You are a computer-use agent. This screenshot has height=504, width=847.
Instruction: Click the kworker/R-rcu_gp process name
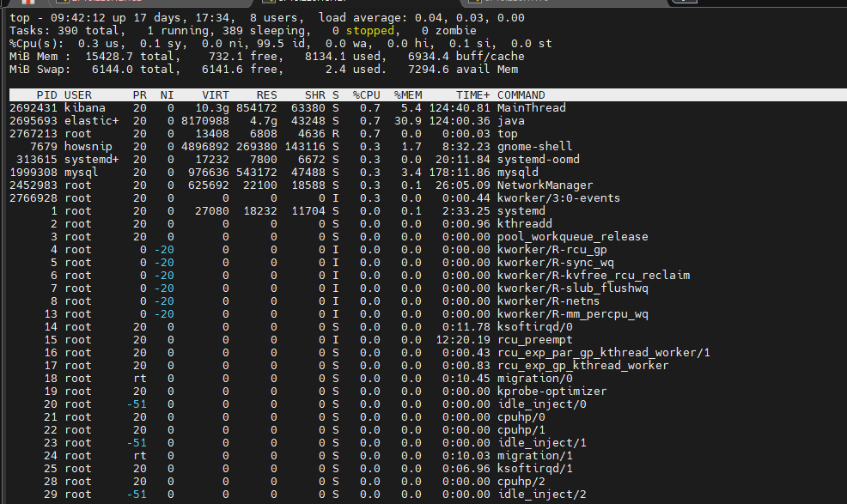point(552,250)
